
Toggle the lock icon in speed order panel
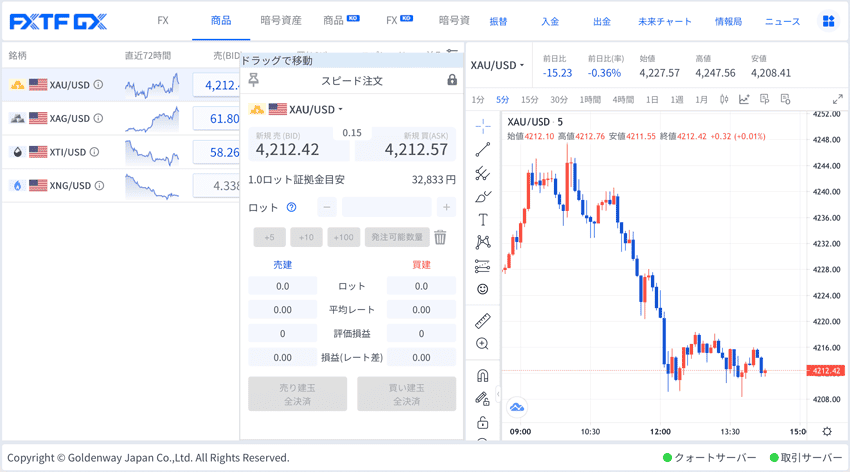coord(452,80)
